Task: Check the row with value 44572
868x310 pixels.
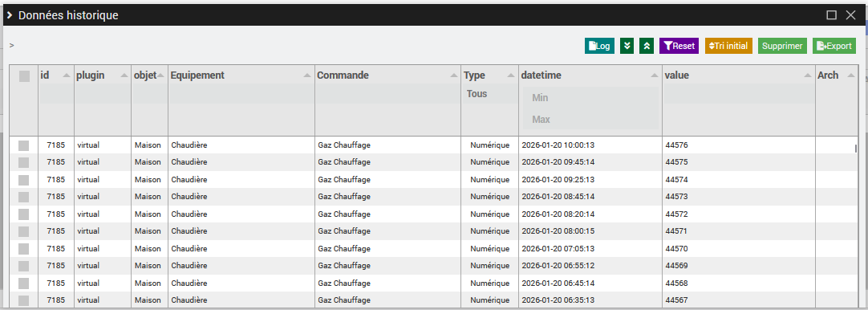Action: [x=23, y=214]
